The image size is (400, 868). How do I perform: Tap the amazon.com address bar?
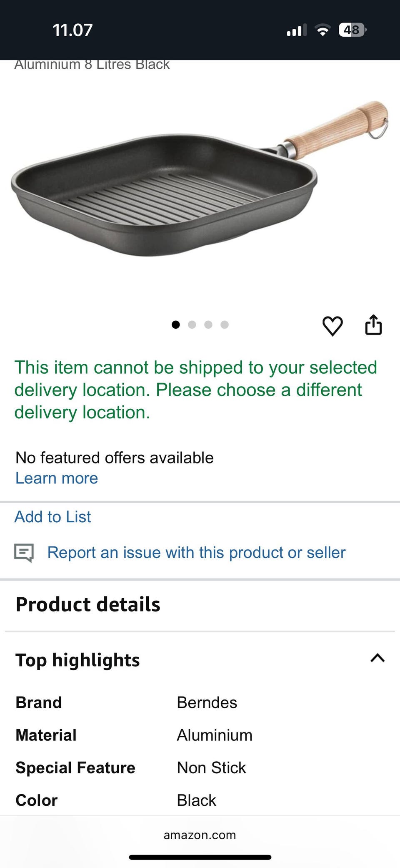pyautogui.click(x=200, y=835)
